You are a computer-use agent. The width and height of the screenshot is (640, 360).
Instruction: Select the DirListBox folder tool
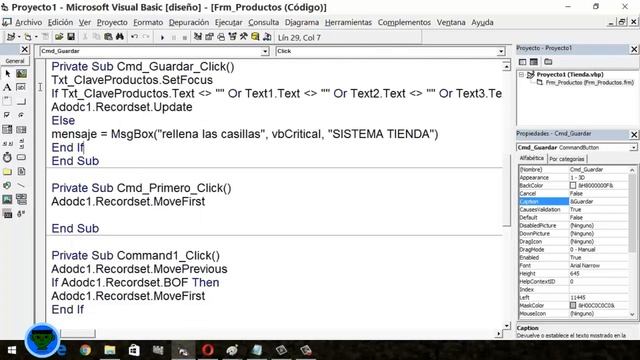point(7,171)
